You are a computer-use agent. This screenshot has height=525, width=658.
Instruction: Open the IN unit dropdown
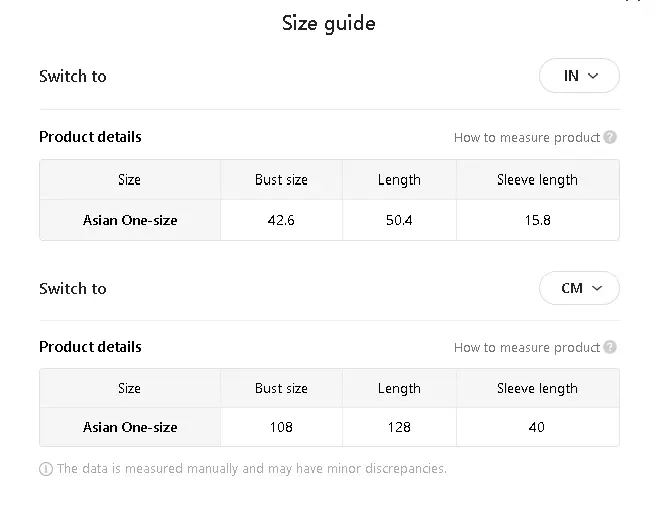[579, 76]
